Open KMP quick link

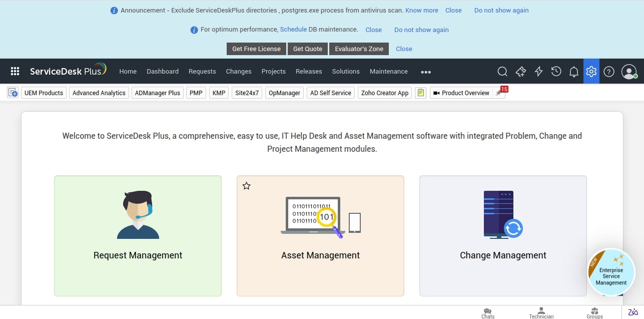[219, 93]
